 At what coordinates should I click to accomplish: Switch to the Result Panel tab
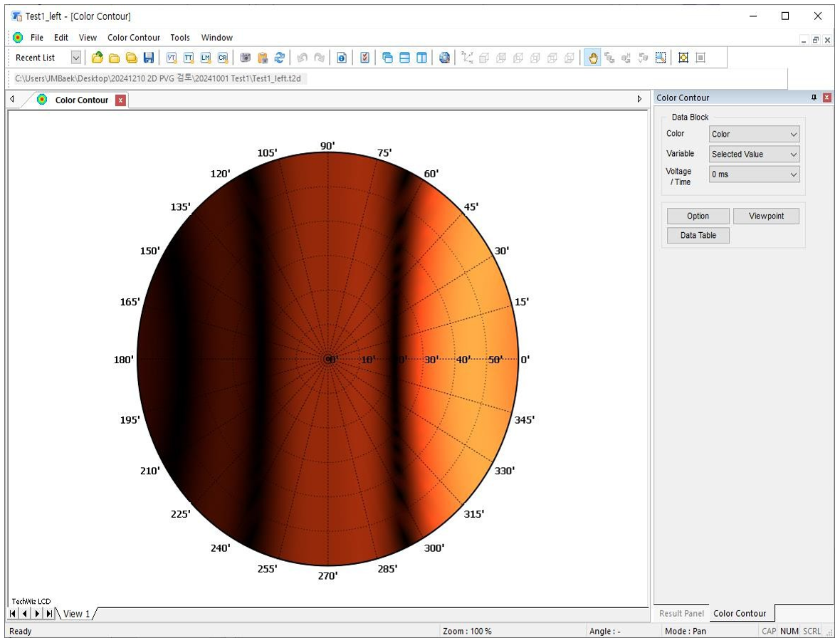click(x=681, y=613)
